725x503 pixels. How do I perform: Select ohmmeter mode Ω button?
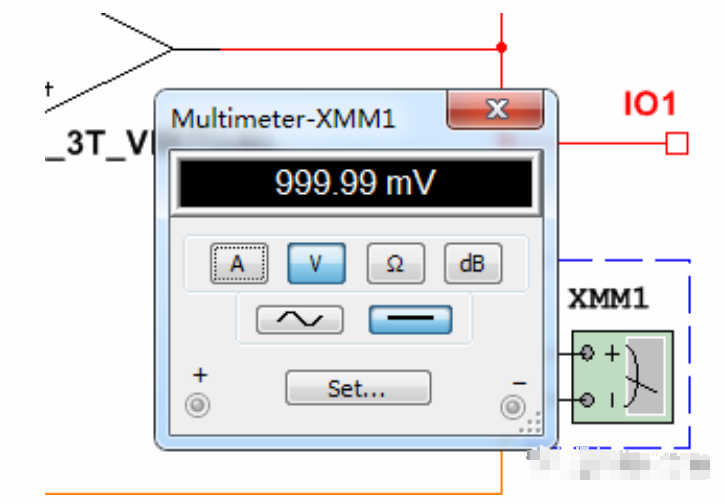click(x=395, y=264)
